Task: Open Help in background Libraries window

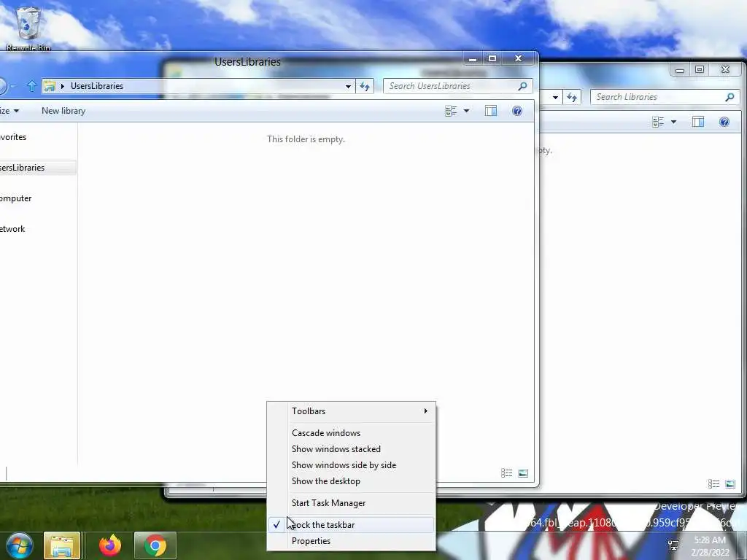Action: click(724, 122)
